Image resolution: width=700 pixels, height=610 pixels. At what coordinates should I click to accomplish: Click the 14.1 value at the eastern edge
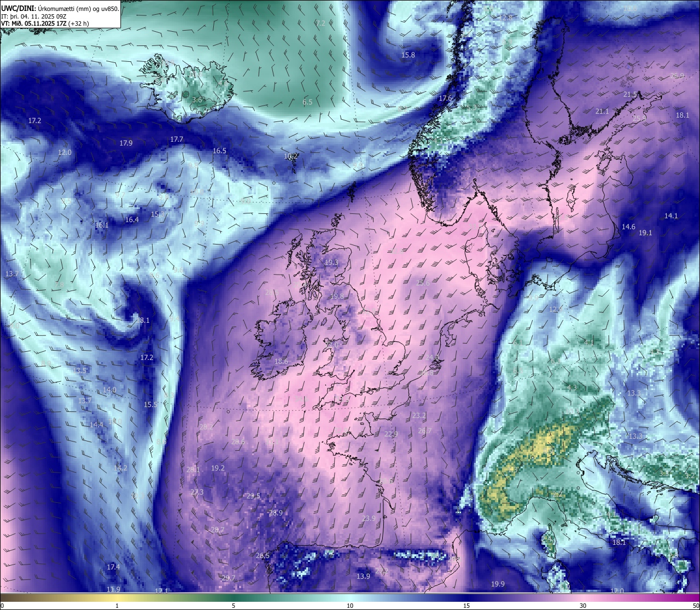tap(671, 216)
